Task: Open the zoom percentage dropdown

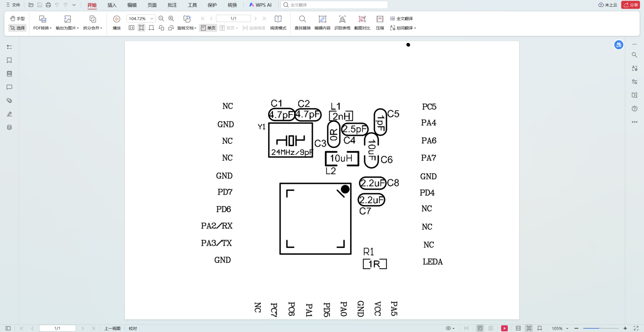Action: [152, 19]
